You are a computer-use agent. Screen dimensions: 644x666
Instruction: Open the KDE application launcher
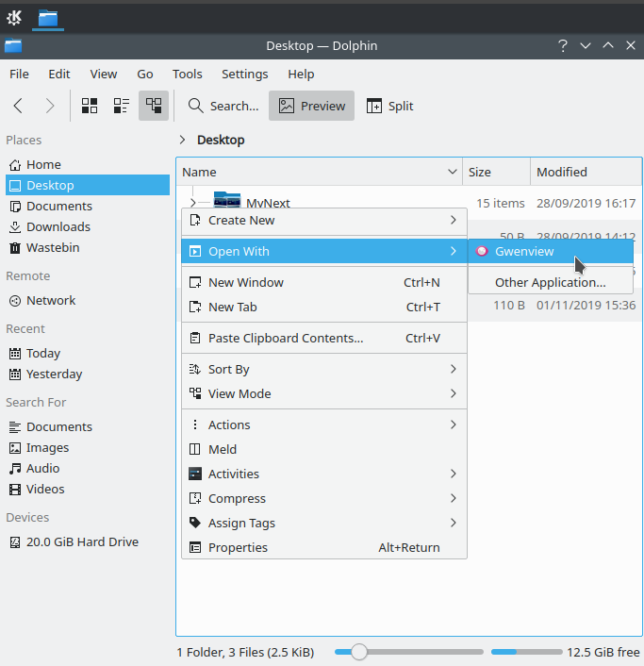(x=14, y=17)
